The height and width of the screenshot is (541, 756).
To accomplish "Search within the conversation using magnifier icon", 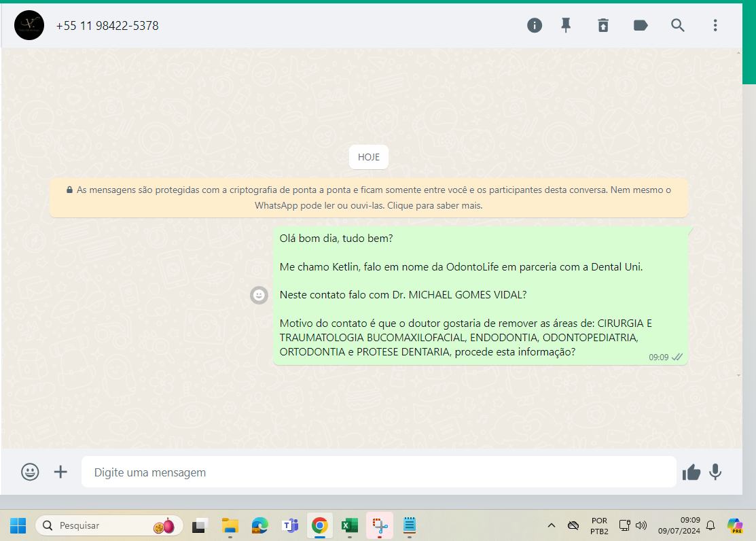I will (x=678, y=25).
